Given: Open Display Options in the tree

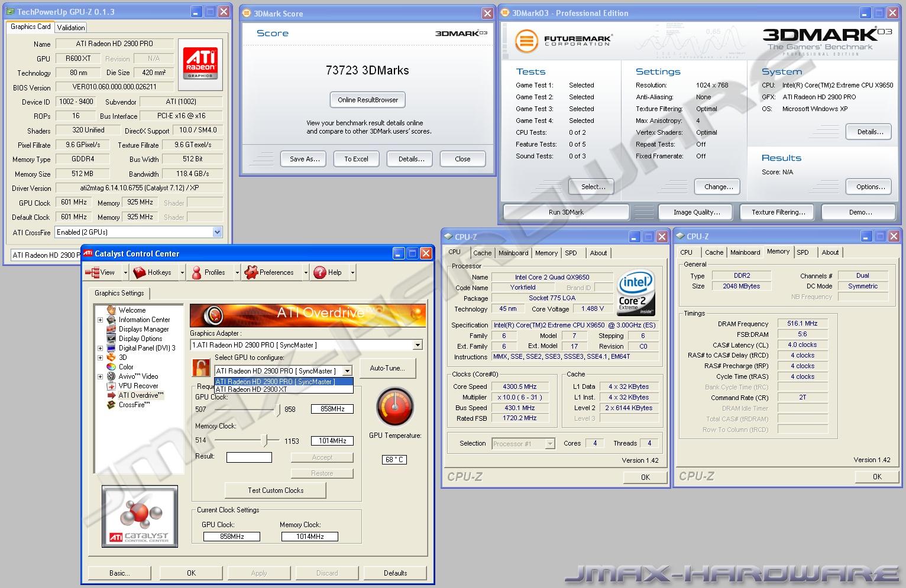Looking at the screenshot, I should coord(140,339).
